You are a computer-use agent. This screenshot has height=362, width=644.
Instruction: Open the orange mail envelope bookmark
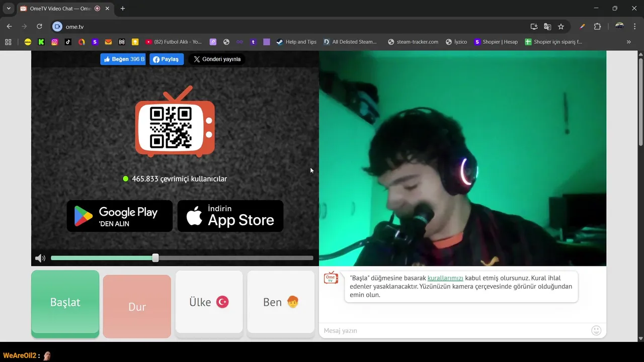pyautogui.click(x=108, y=42)
